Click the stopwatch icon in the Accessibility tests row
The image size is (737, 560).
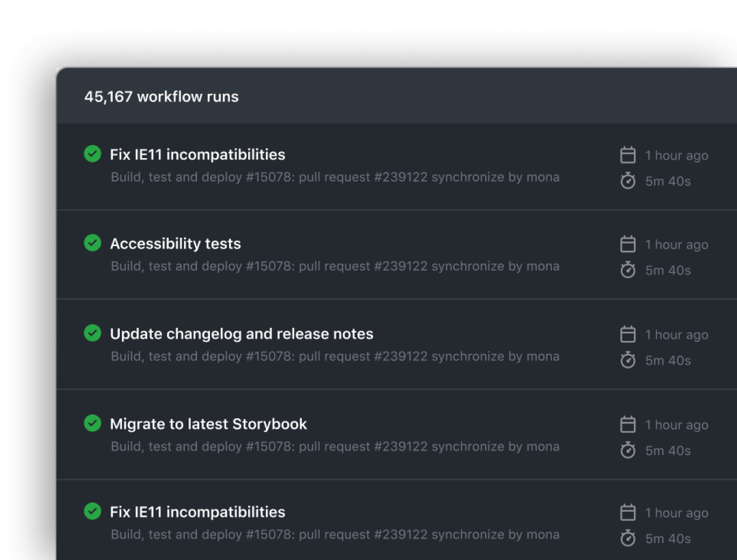pos(628,270)
